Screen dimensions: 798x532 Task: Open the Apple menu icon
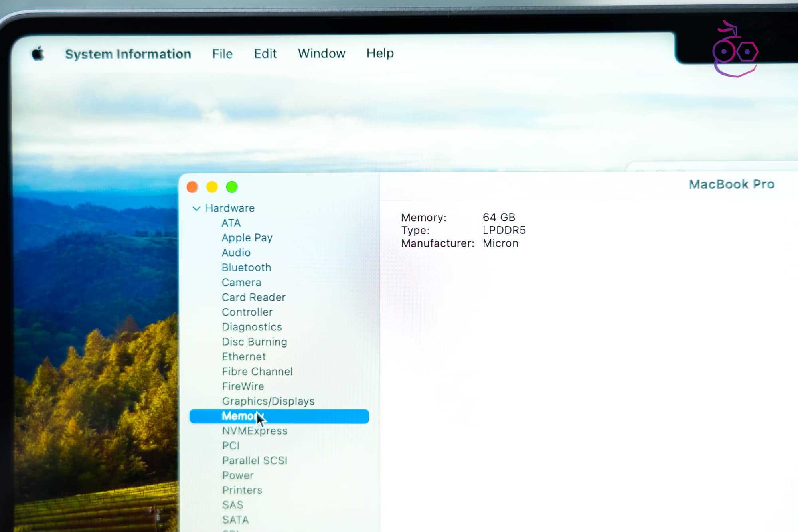click(x=38, y=53)
